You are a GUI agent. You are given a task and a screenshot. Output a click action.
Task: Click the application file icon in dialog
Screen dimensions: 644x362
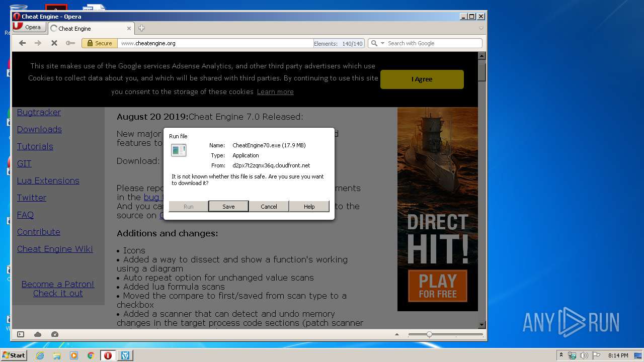(179, 150)
